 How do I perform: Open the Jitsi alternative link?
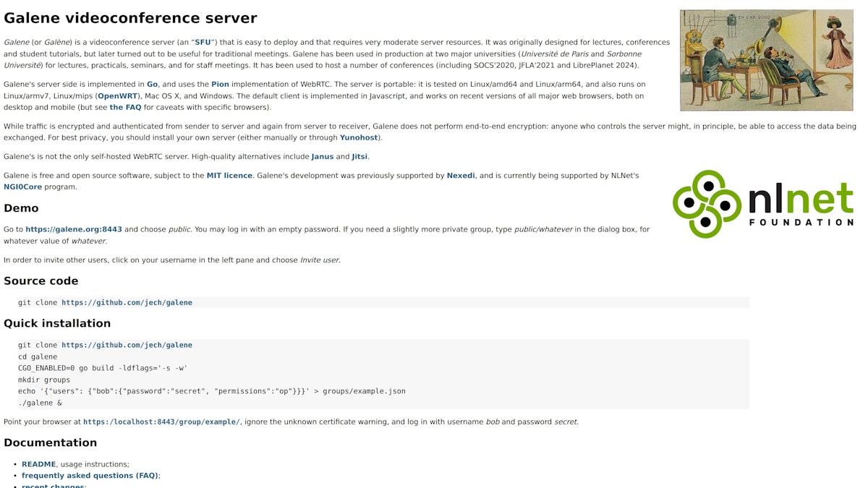pyautogui.click(x=359, y=156)
